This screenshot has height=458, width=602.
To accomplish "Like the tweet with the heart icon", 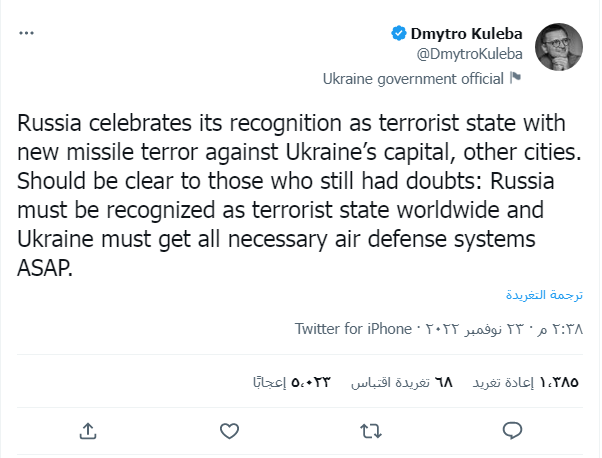I will coord(230,430).
